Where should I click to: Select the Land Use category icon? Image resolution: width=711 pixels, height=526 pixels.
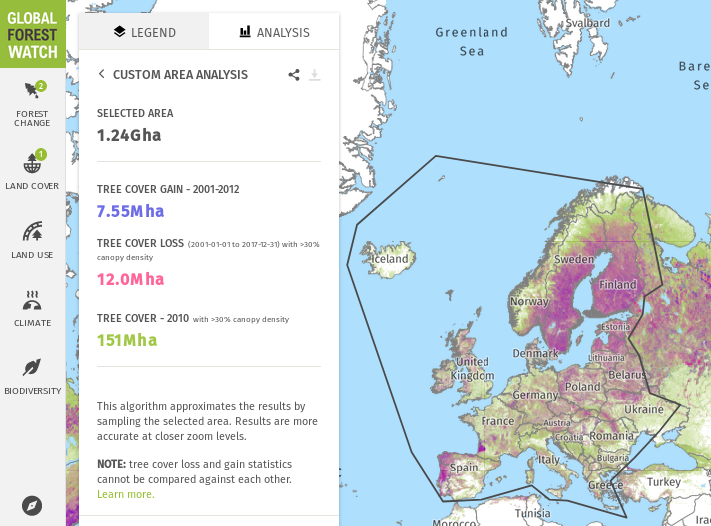pos(32,238)
